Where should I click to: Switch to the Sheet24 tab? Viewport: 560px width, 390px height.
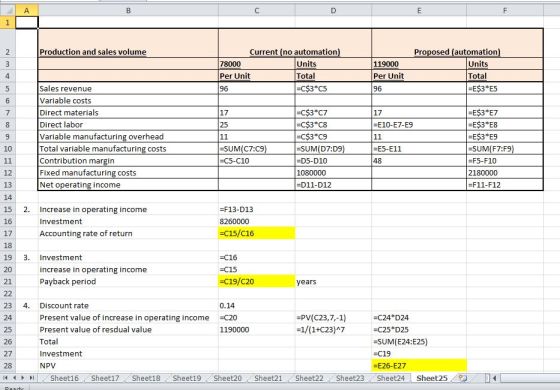pyautogui.click(x=391, y=378)
